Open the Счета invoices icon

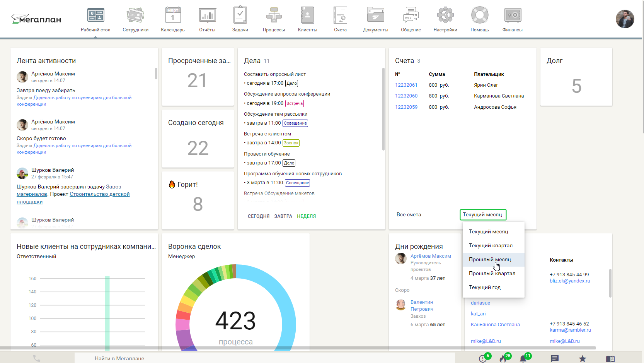point(340,15)
